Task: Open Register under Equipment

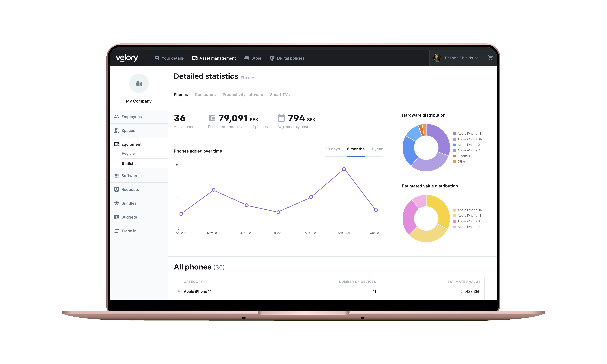Action: (129, 153)
